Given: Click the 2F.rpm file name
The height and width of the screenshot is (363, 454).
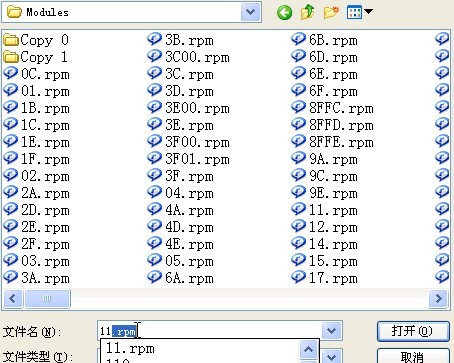Looking at the screenshot, I should point(45,245).
